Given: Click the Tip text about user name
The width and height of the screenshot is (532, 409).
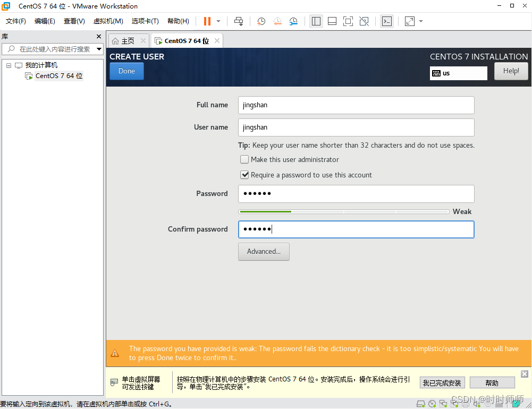Looking at the screenshot, I should pos(356,145).
